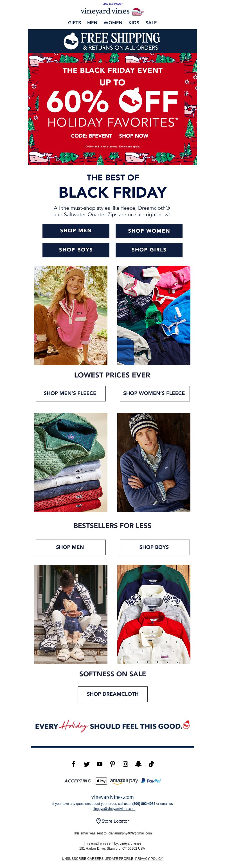This screenshot has width=225, height=868.
Task: Open the Facebook social icon
Action: click(74, 764)
